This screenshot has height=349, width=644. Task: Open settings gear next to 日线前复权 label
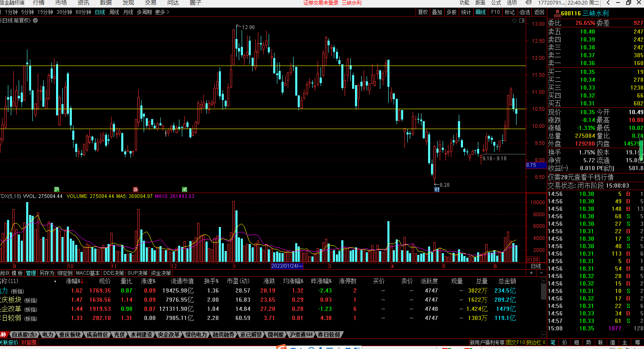point(35,20)
